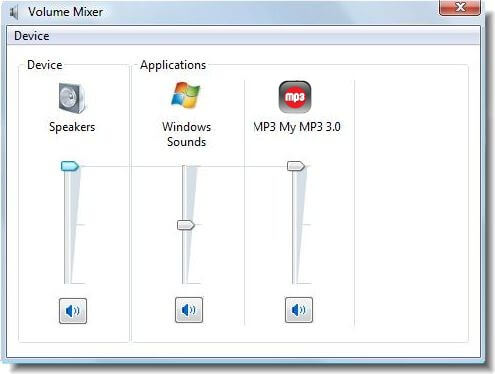Mute Windows Sounds volume
This screenshot has width=495, height=374.
click(x=189, y=310)
